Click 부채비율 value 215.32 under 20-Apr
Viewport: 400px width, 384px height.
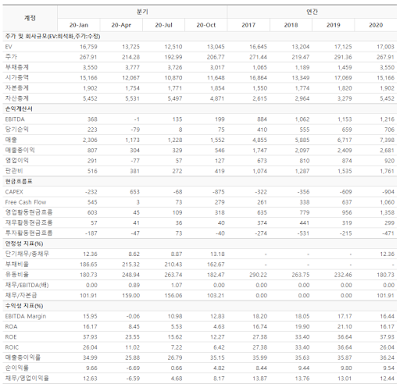click(131, 264)
